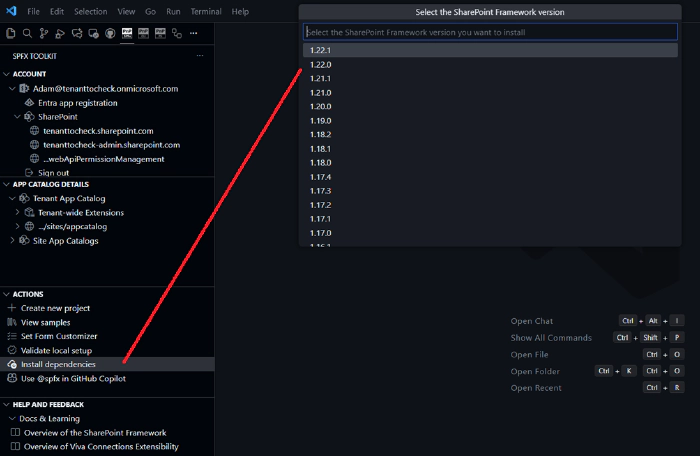Viewport: 700px width, 456px height.
Task: Expand the Tenant-wide Extensions node
Action: 17,212
